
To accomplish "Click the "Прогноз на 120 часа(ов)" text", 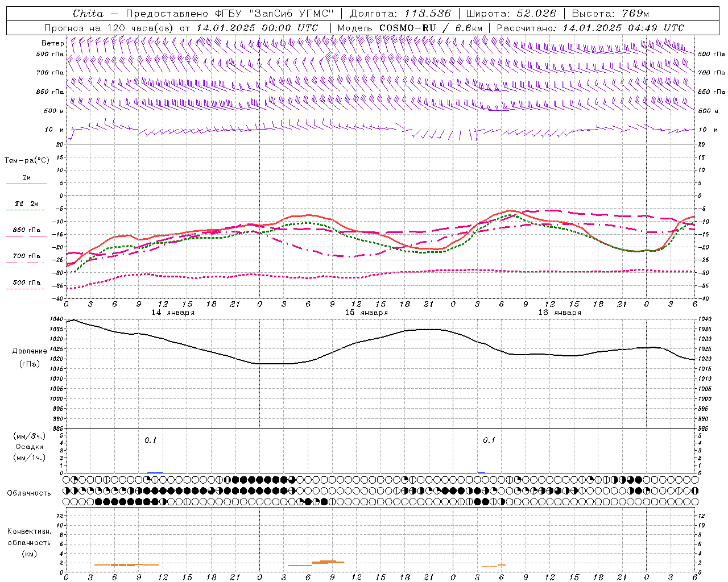I will (109, 28).
